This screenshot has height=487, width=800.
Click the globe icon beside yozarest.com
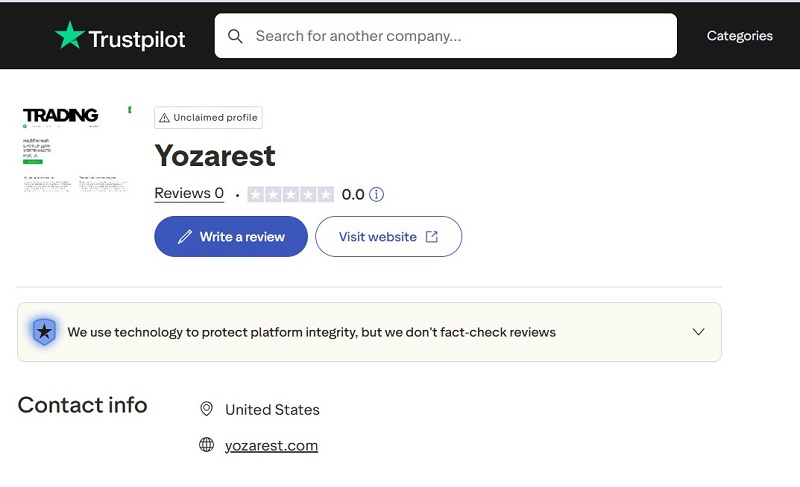pos(207,445)
